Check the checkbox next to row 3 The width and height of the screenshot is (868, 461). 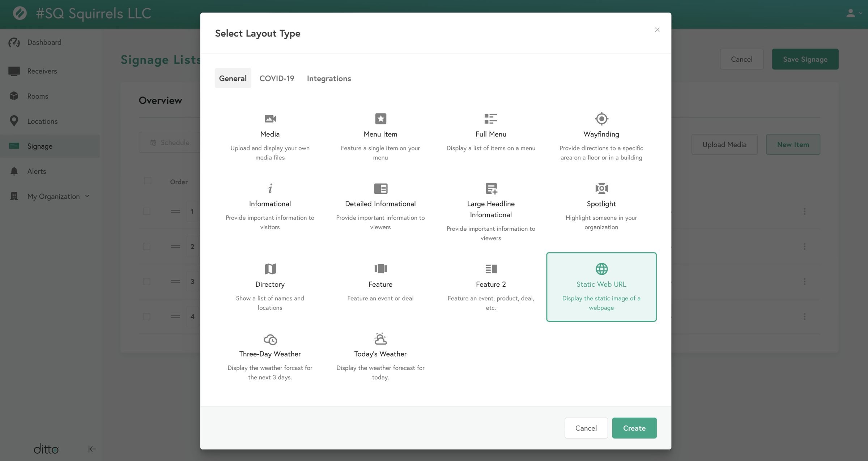(x=147, y=281)
